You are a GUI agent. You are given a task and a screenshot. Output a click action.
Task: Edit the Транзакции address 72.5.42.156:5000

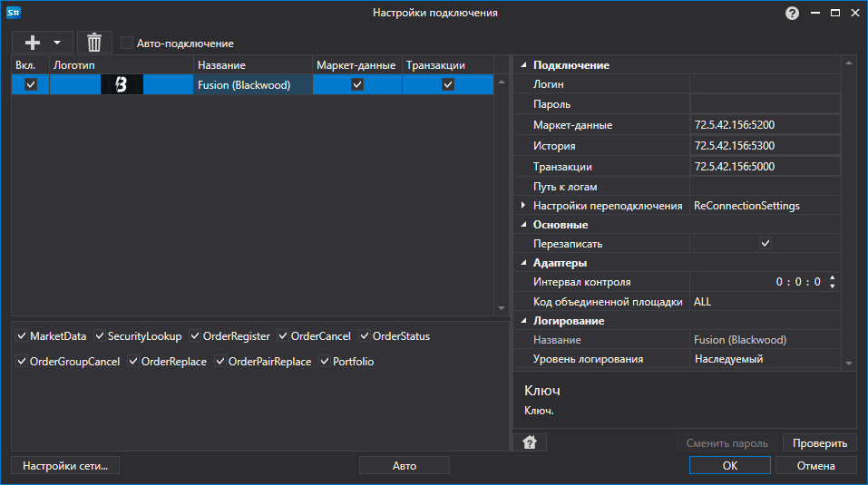tap(765, 167)
